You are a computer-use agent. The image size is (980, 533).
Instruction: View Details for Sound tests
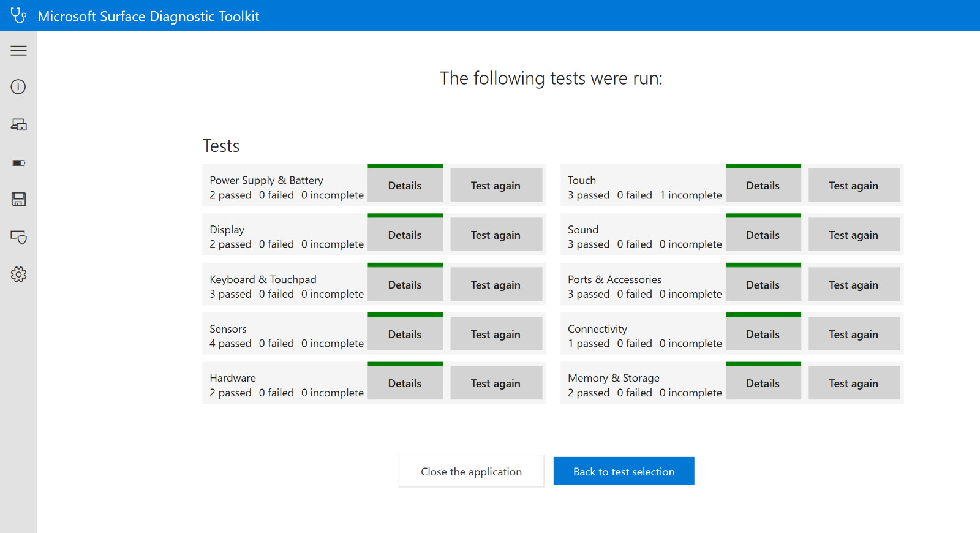[763, 235]
